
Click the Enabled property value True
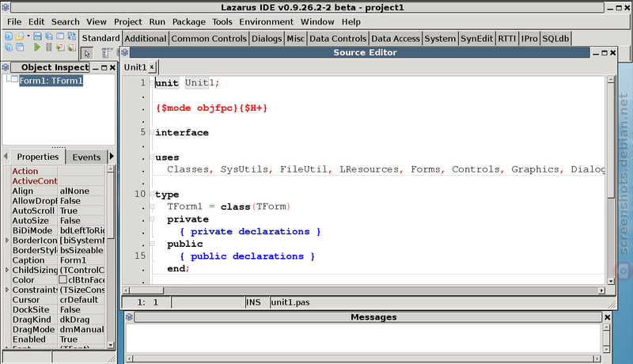[x=81, y=339]
